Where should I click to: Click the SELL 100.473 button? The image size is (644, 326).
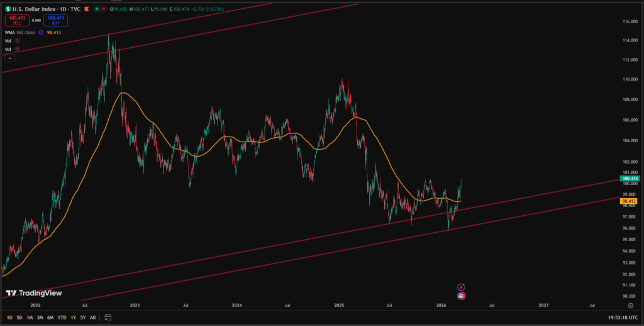click(x=17, y=20)
